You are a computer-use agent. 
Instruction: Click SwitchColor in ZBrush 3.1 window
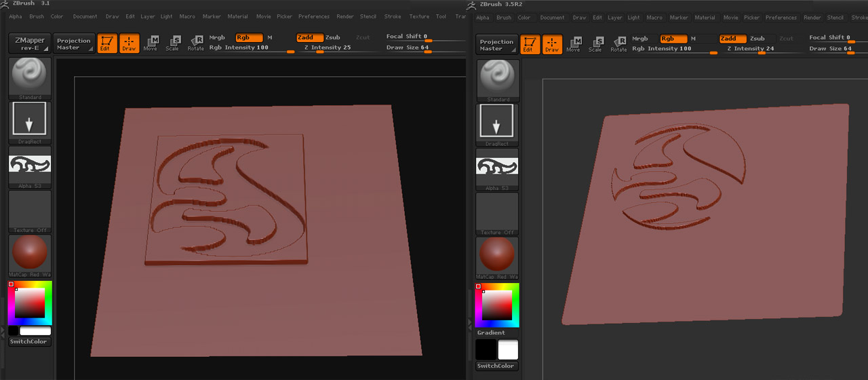coord(30,341)
